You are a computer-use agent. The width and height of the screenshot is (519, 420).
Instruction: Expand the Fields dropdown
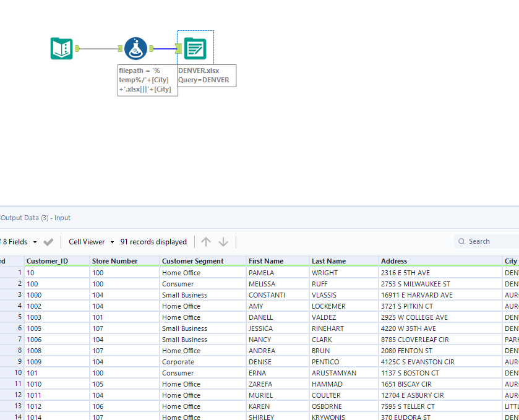pyautogui.click(x=35, y=242)
